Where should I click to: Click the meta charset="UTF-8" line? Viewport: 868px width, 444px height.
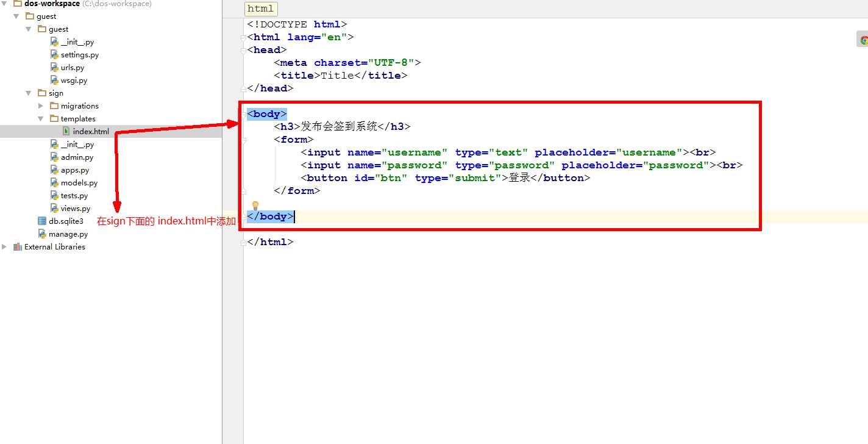[x=347, y=63]
